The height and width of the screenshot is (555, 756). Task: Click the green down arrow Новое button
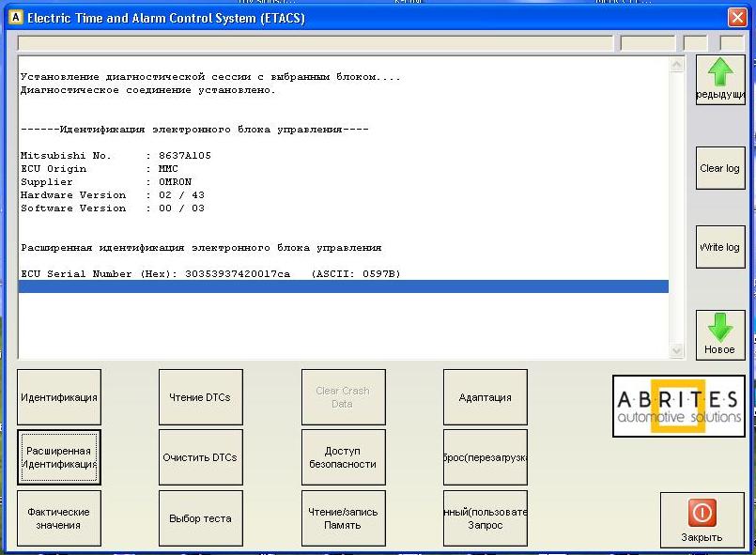(x=720, y=334)
